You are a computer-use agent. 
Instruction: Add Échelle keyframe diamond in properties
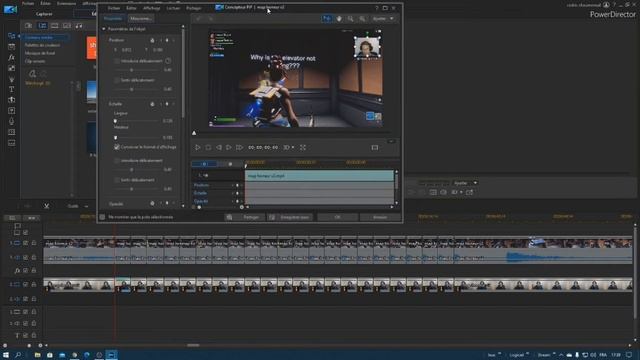pyautogui.click(x=167, y=104)
